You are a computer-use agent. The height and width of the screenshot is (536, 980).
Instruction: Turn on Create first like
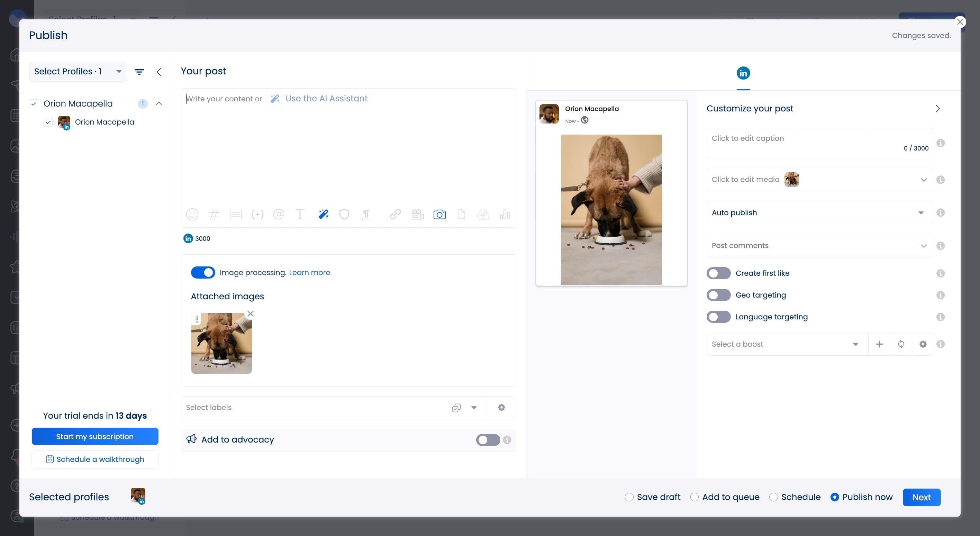click(718, 273)
